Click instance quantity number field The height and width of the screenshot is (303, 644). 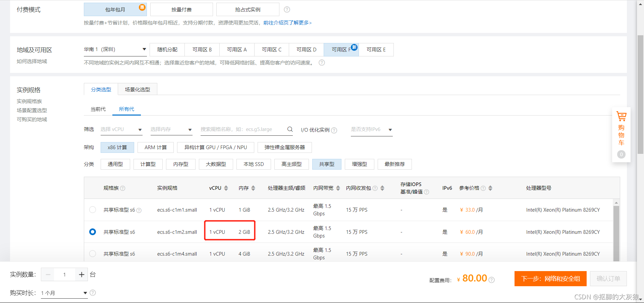click(x=64, y=274)
